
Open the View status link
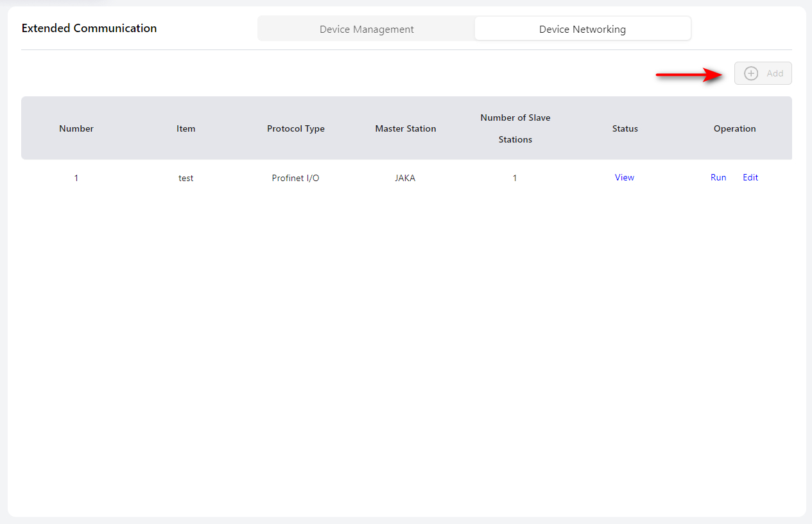(x=624, y=178)
